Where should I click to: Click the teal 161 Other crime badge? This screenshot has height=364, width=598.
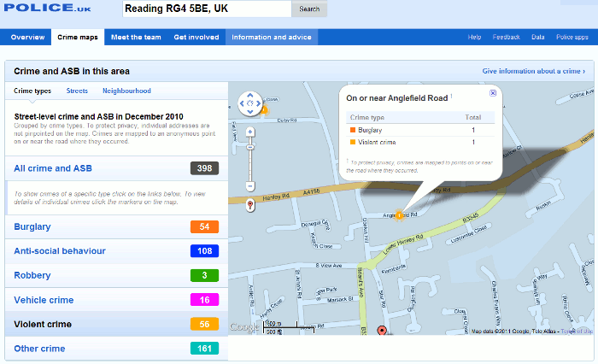pyautogui.click(x=204, y=349)
